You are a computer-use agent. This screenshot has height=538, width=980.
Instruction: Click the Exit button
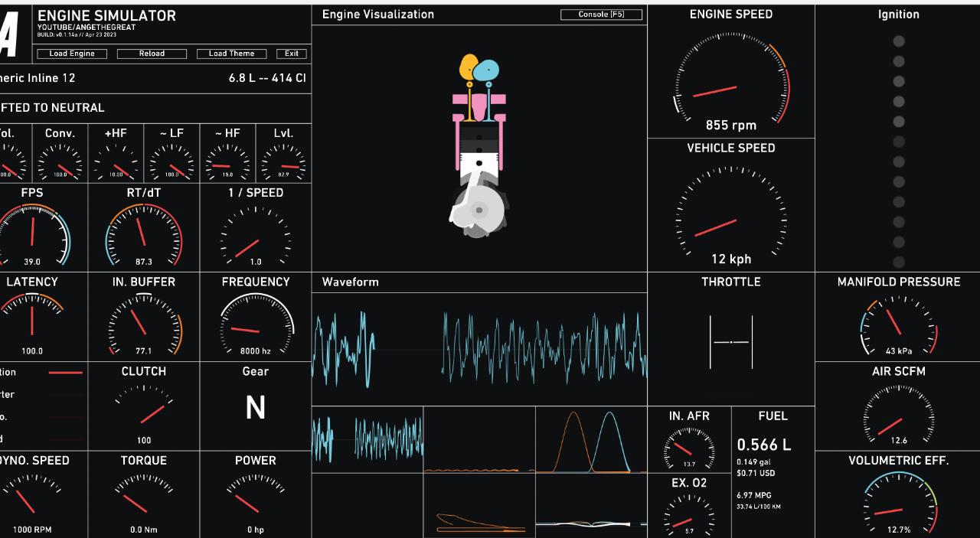pyautogui.click(x=292, y=54)
